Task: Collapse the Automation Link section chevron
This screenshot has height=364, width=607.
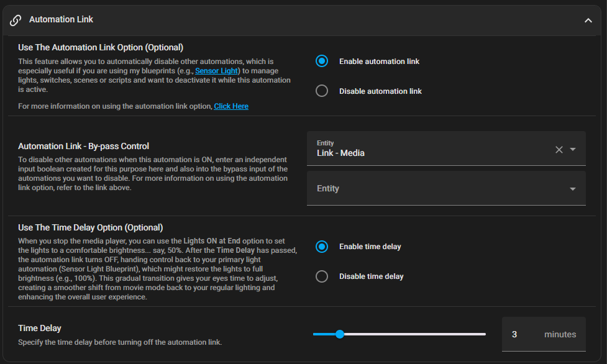Action: tap(588, 20)
